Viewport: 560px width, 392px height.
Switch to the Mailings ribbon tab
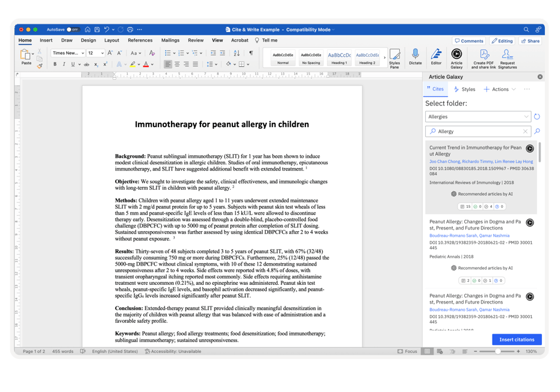click(171, 40)
